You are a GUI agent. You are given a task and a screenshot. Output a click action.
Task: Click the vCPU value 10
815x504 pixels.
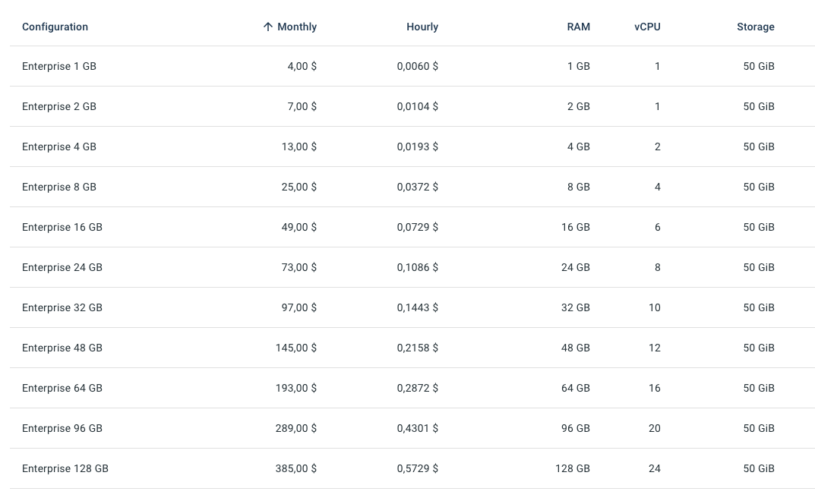pyautogui.click(x=655, y=307)
